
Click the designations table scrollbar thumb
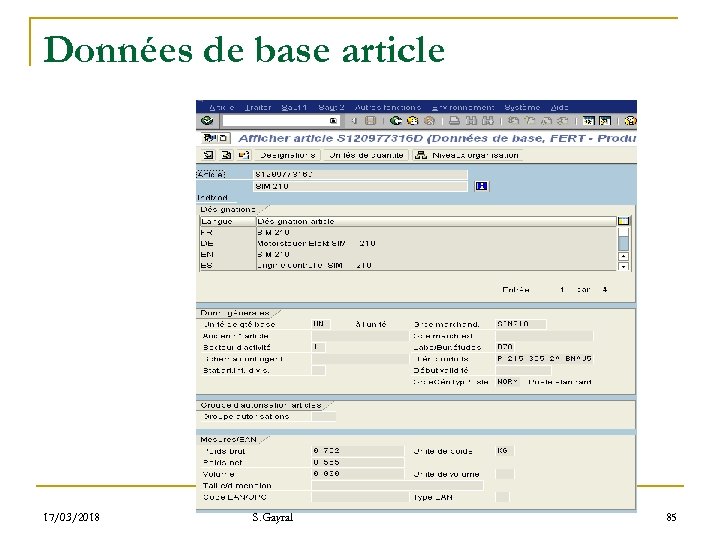tap(623, 243)
